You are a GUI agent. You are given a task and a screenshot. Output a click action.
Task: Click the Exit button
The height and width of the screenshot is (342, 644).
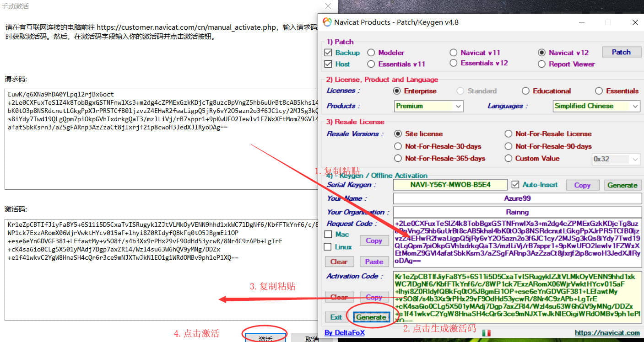[x=336, y=317]
